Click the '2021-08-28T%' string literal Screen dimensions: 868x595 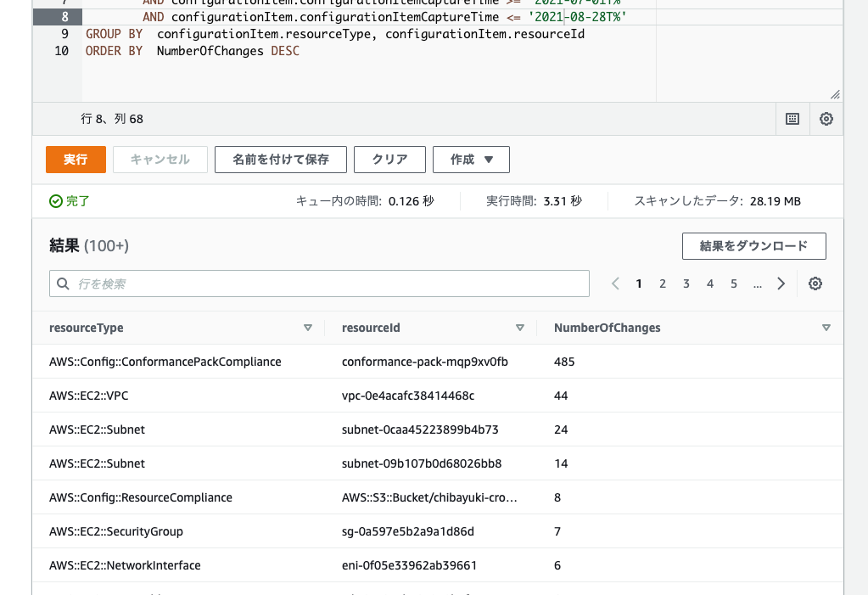pyautogui.click(x=577, y=17)
